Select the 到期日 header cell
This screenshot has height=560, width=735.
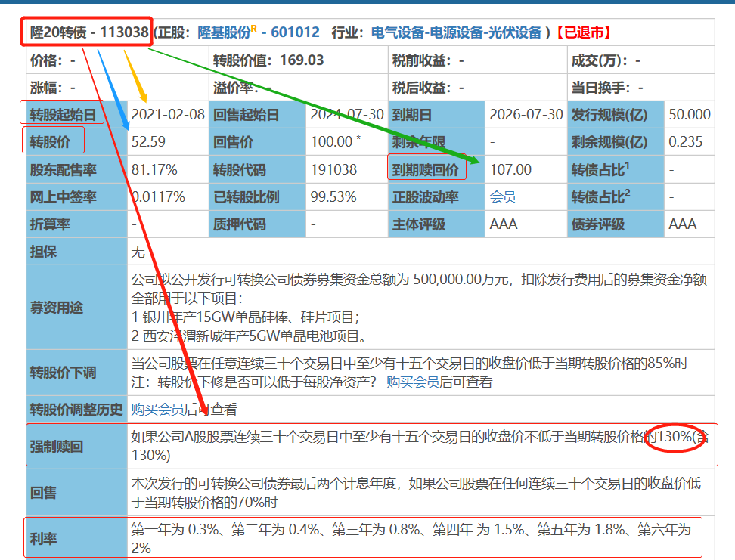click(437, 114)
